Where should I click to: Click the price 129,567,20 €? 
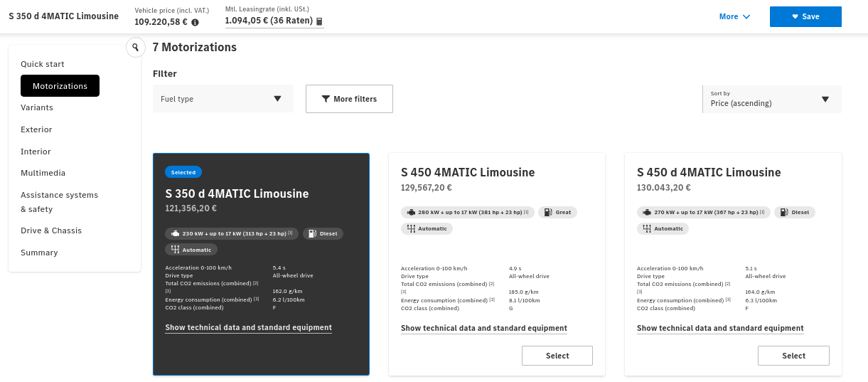pyautogui.click(x=427, y=188)
